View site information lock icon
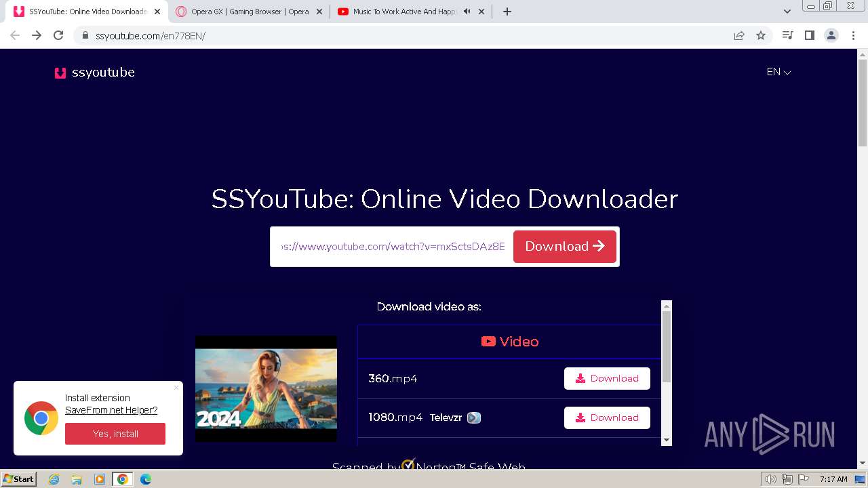The width and height of the screenshot is (868, 488). point(85,36)
